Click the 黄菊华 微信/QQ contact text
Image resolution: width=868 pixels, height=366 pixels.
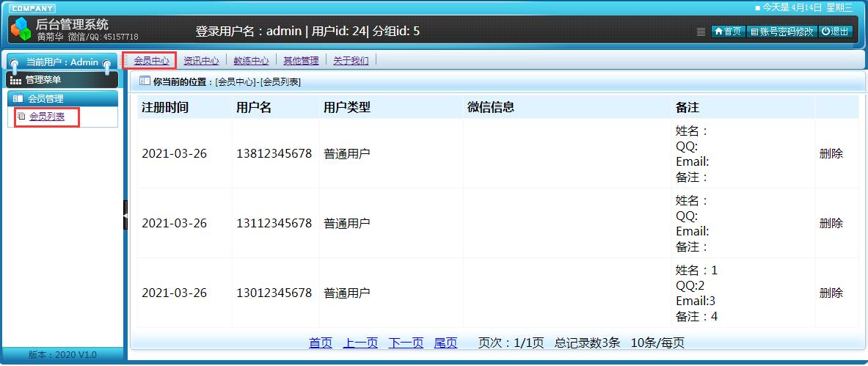(x=87, y=37)
